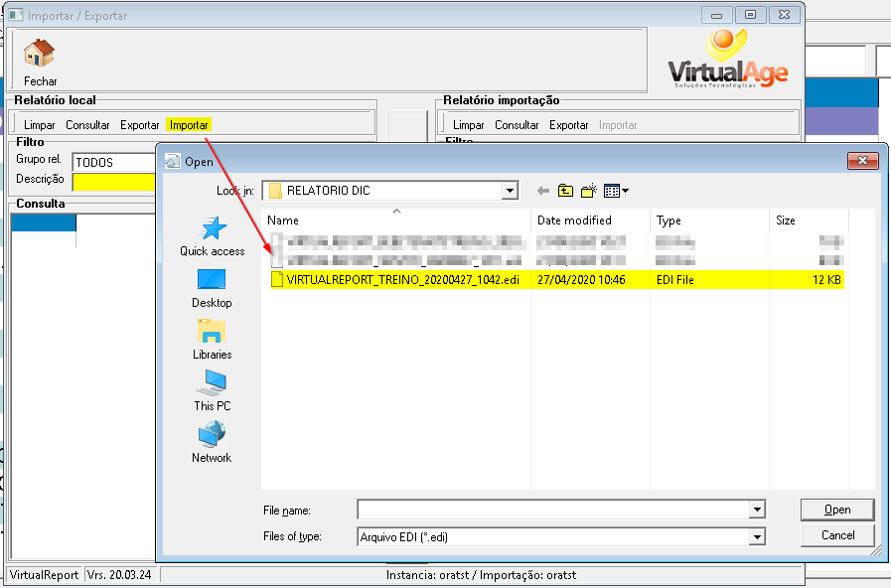Click EDI File type cell

(x=675, y=279)
